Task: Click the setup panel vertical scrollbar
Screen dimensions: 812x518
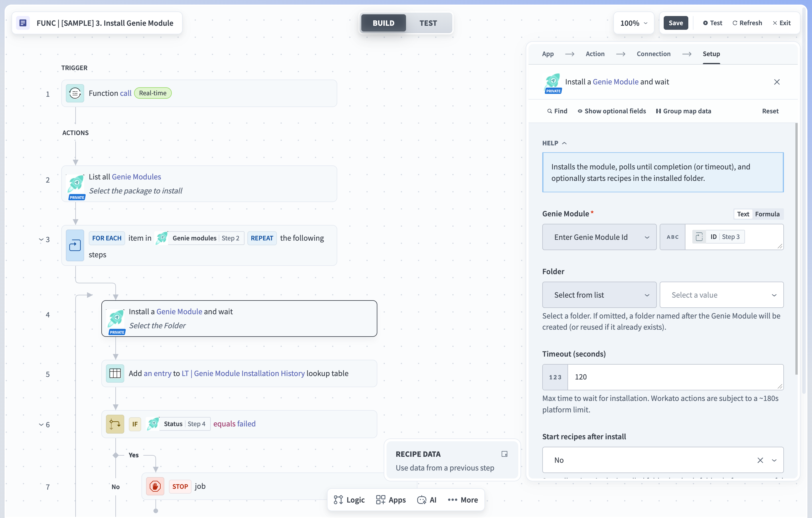Action: click(x=797, y=249)
